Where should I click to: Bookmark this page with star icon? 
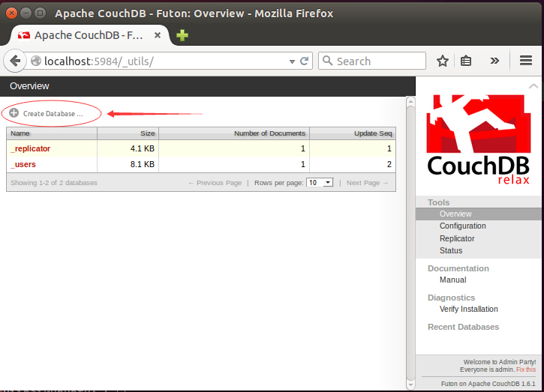click(x=443, y=61)
